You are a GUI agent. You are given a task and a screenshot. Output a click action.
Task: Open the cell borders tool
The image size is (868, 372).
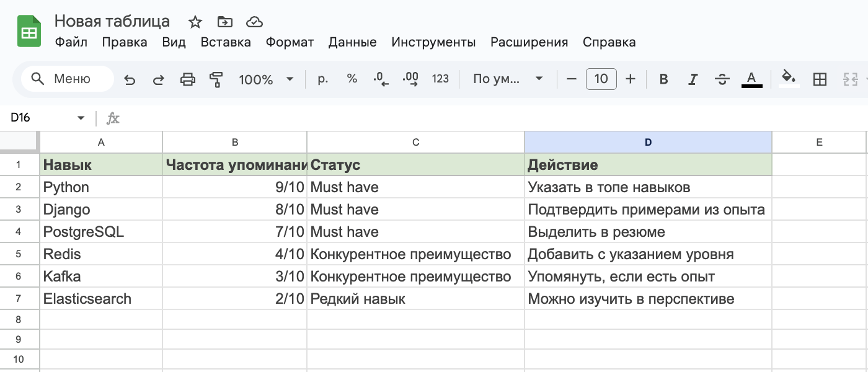coord(820,79)
